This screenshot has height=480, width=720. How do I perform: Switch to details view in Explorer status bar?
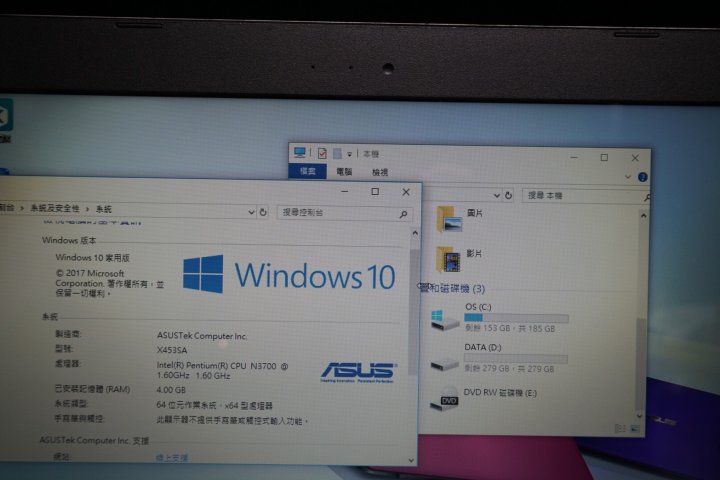620,428
